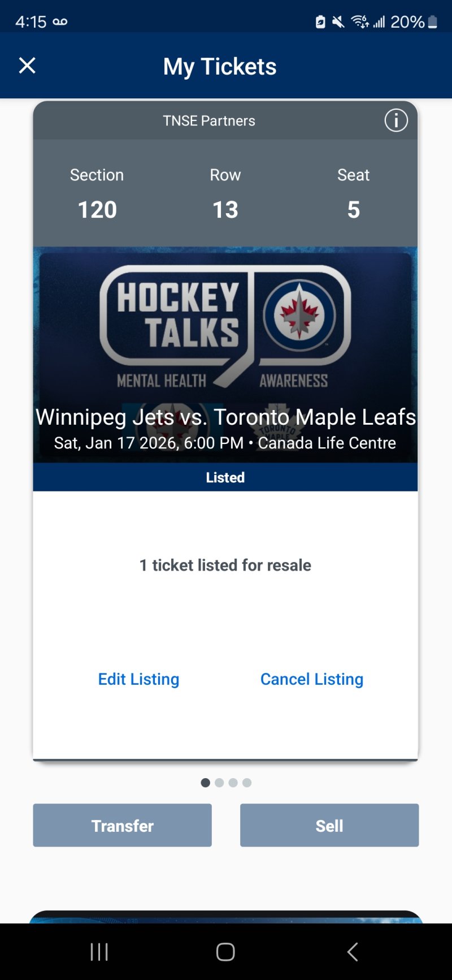This screenshot has width=452, height=980.
Task: Tap Edit Listing link
Action: tap(138, 679)
